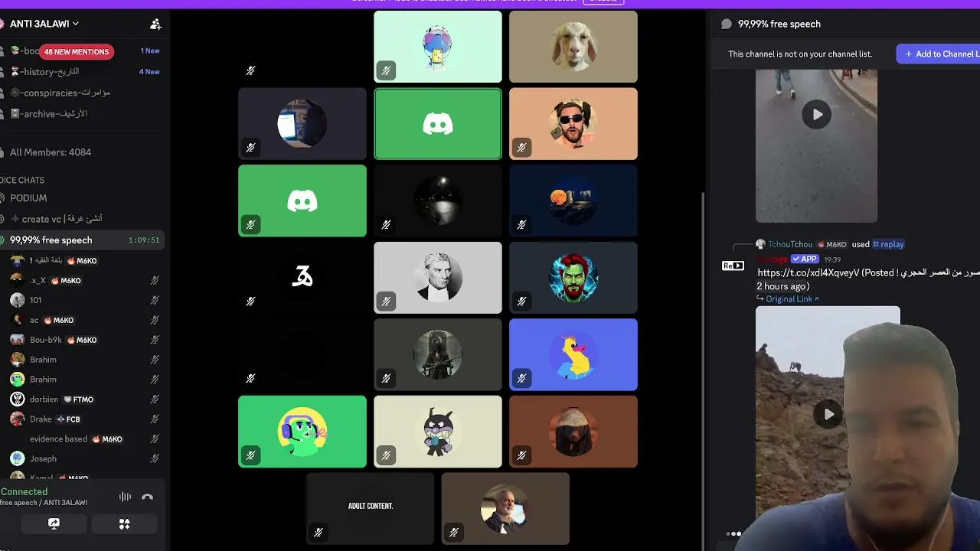This screenshot has height=551, width=980.
Task: Select the green-faced bearded avatar tile
Action: tap(573, 278)
